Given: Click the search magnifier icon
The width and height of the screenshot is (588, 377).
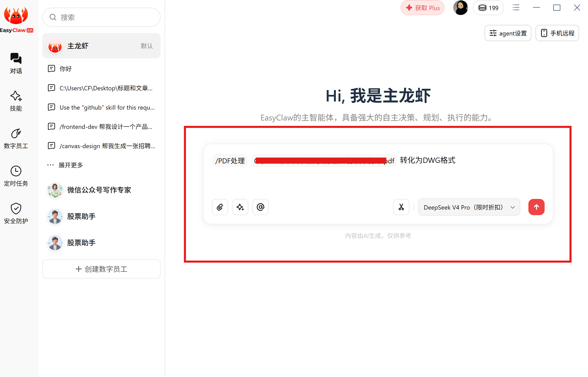Looking at the screenshot, I should coord(53,17).
